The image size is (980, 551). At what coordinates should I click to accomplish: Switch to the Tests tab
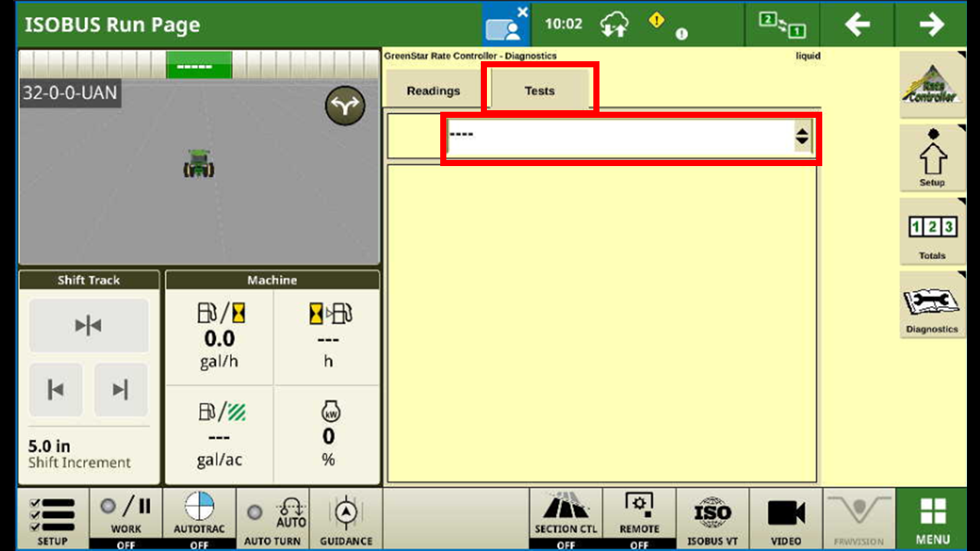point(540,90)
